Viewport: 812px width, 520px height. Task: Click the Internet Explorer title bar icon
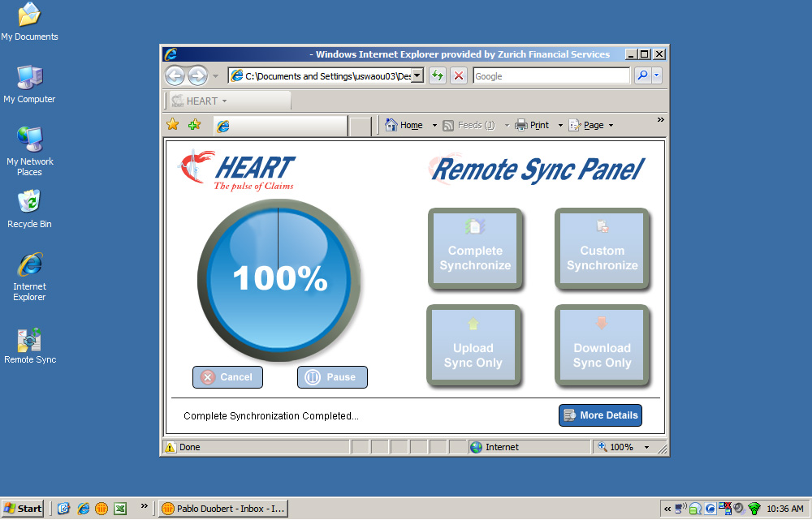click(171, 54)
